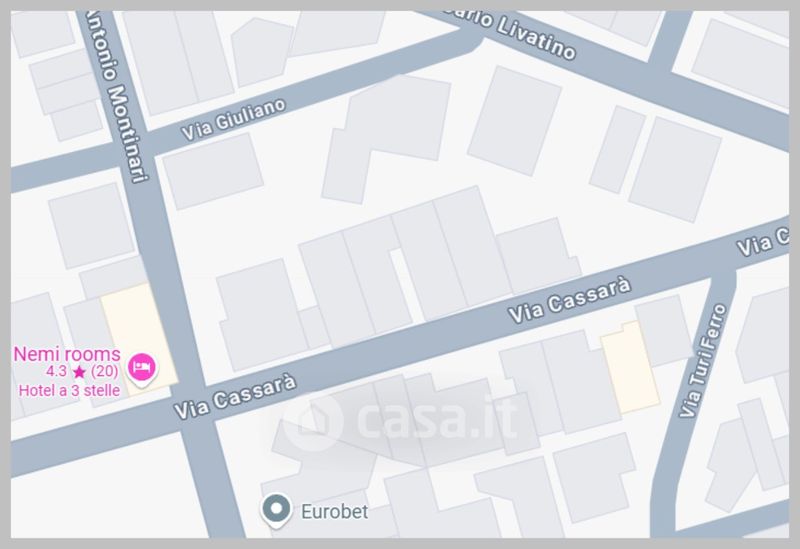Click the central Via Cassarà street label

click(x=569, y=300)
